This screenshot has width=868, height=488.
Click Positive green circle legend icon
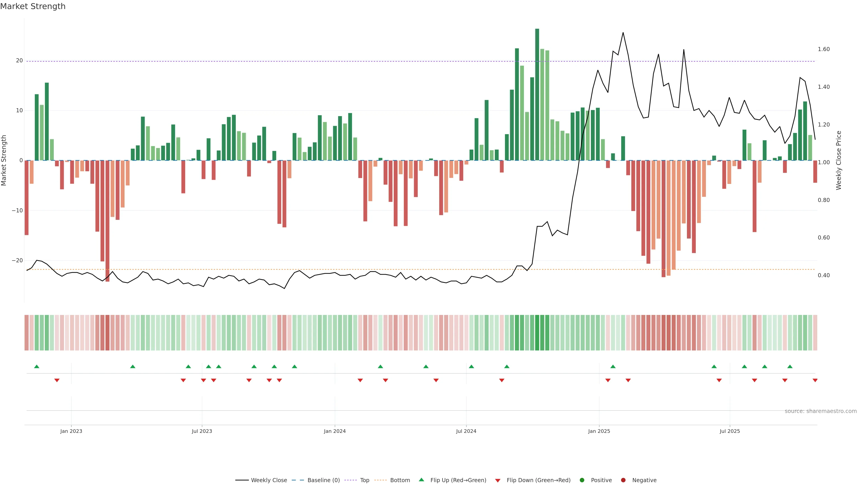click(x=582, y=480)
